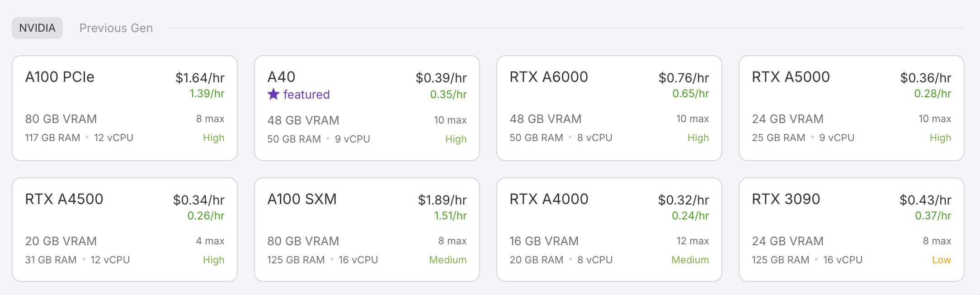The image size is (980, 295).
Task: Click the featured star icon on A40
Action: click(273, 94)
